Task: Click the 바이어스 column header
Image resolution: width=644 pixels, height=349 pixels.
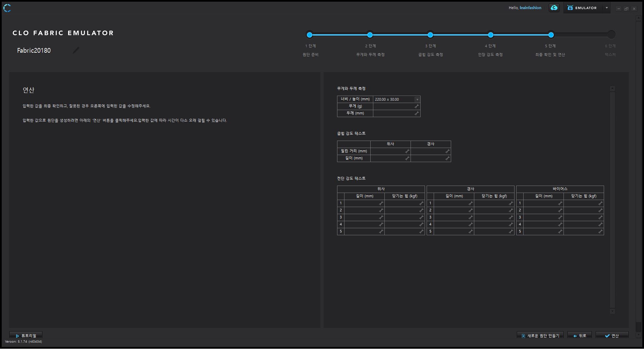Action: click(x=560, y=189)
